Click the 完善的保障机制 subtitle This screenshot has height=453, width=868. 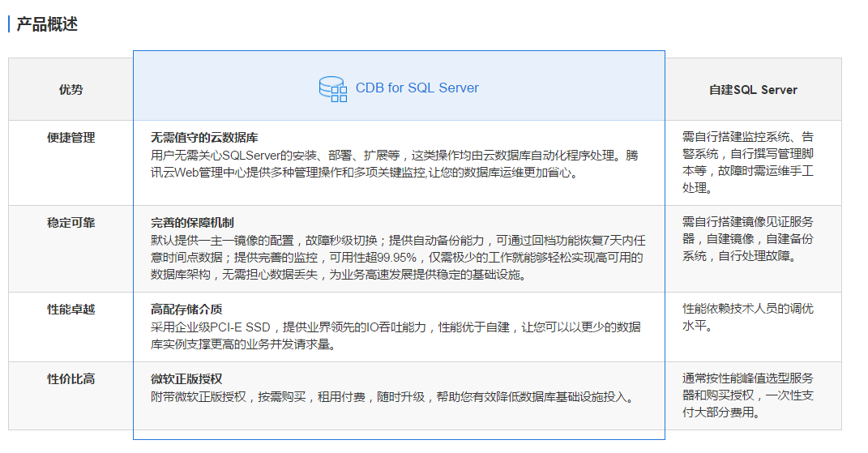pyautogui.click(x=192, y=223)
